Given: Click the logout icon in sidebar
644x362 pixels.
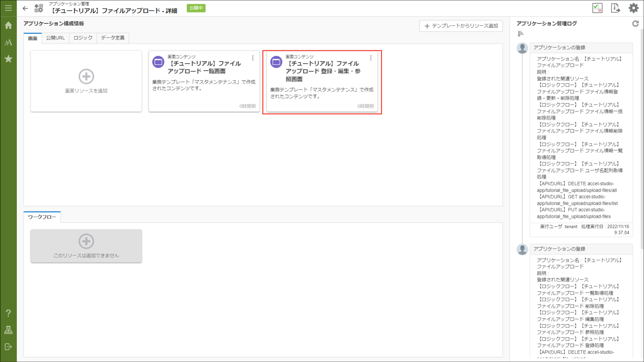Looking at the screenshot, I should point(8,347).
